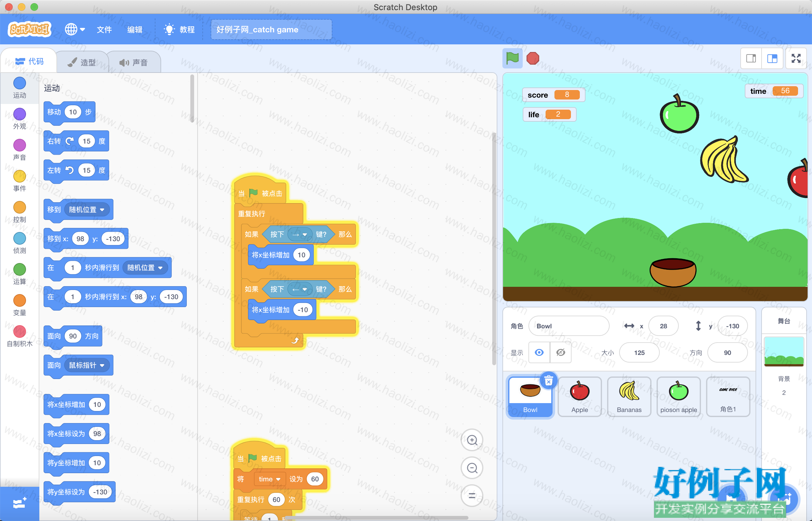This screenshot has height=521, width=812.
Task: Select the 运算 operators category
Action: [20, 274]
